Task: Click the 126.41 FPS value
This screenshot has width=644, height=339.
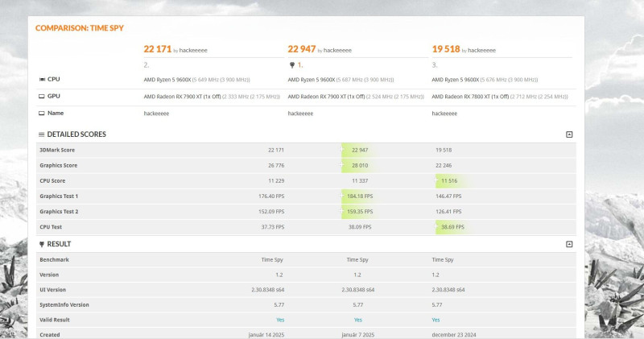Action: pos(448,212)
